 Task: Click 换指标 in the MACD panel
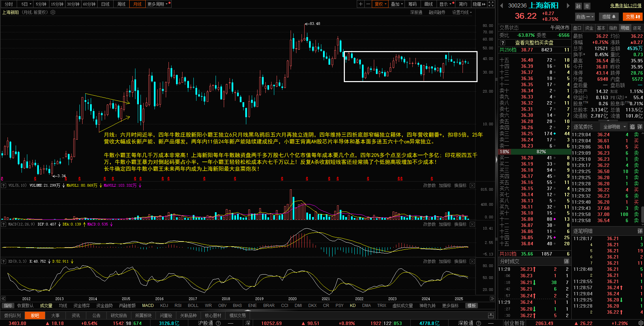click(460, 224)
